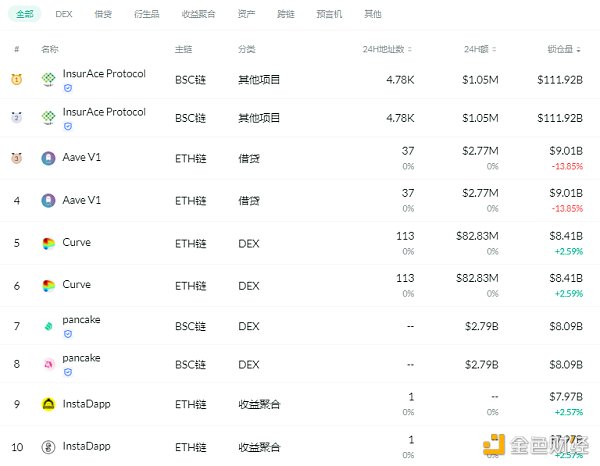Click the 分类 column header

tap(246, 49)
